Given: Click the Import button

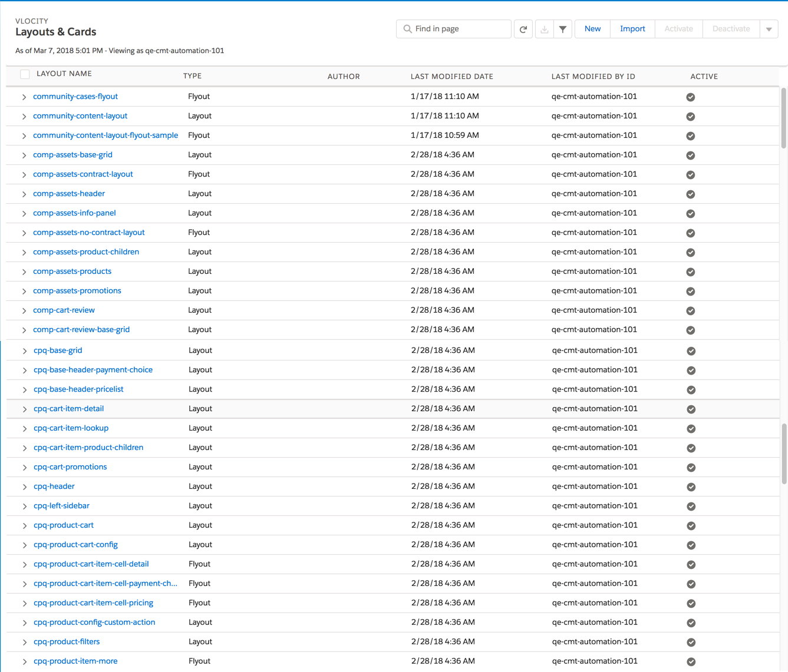Looking at the screenshot, I should [x=632, y=29].
